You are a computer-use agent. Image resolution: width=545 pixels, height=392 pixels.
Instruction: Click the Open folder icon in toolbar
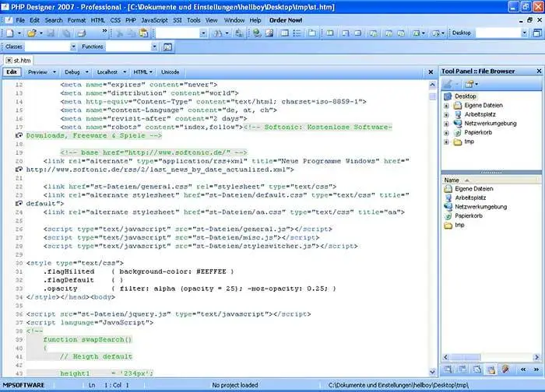click(32, 33)
